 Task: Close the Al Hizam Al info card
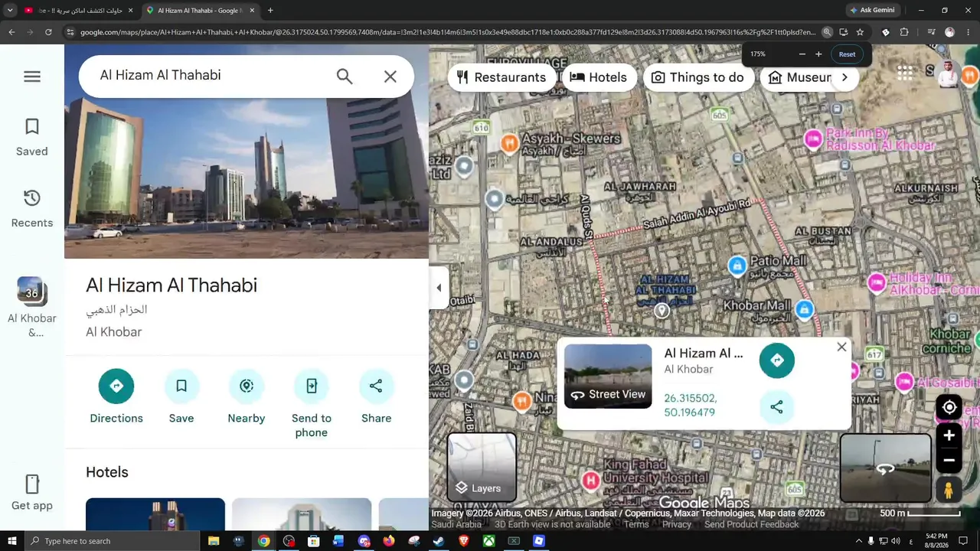tap(841, 347)
